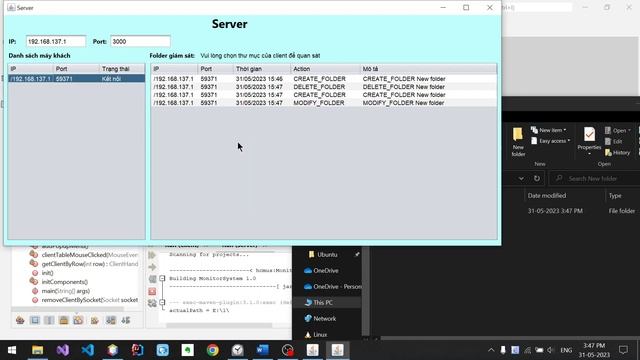Open File Explorer from the taskbar
The image size is (640, 360).
click(38, 350)
